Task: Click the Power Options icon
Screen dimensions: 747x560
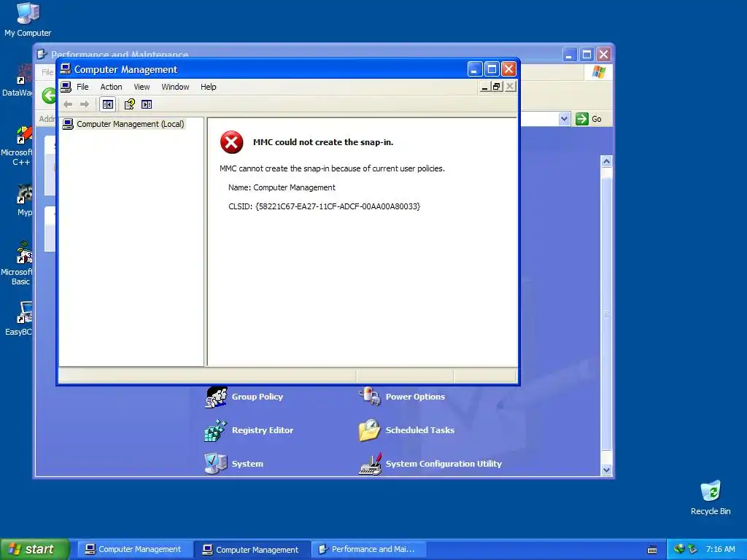Action: (370, 397)
